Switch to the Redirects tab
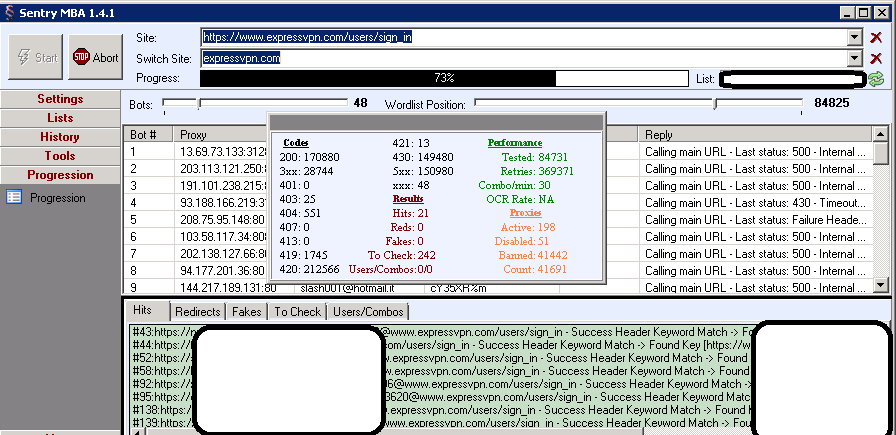The width and height of the screenshot is (896, 435). coord(196,312)
